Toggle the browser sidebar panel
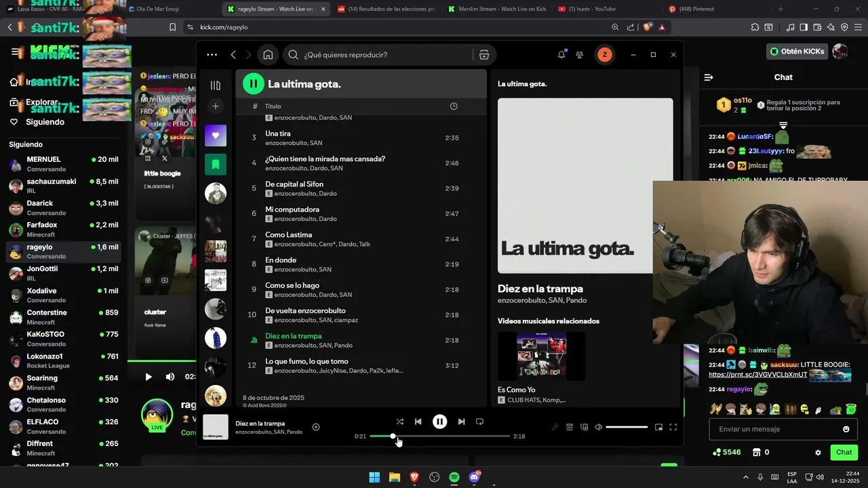868x488 pixels. pos(804,27)
